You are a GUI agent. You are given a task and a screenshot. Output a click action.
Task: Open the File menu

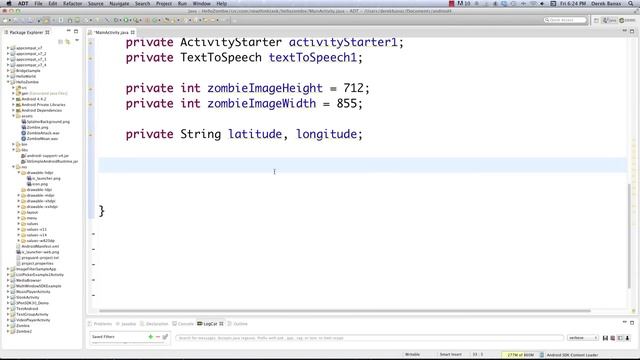pos(38,4)
